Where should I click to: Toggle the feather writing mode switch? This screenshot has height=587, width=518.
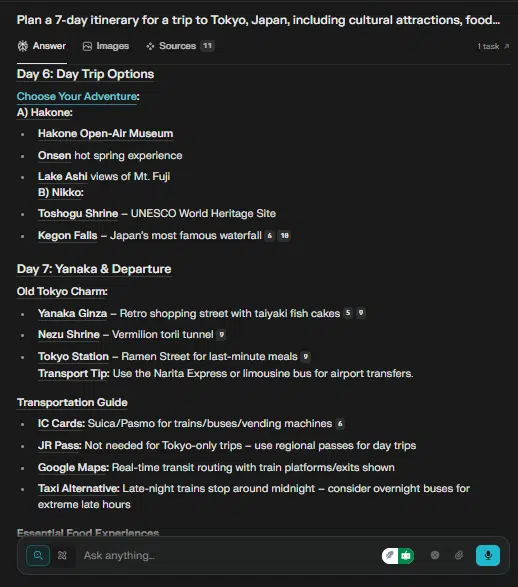390,555
